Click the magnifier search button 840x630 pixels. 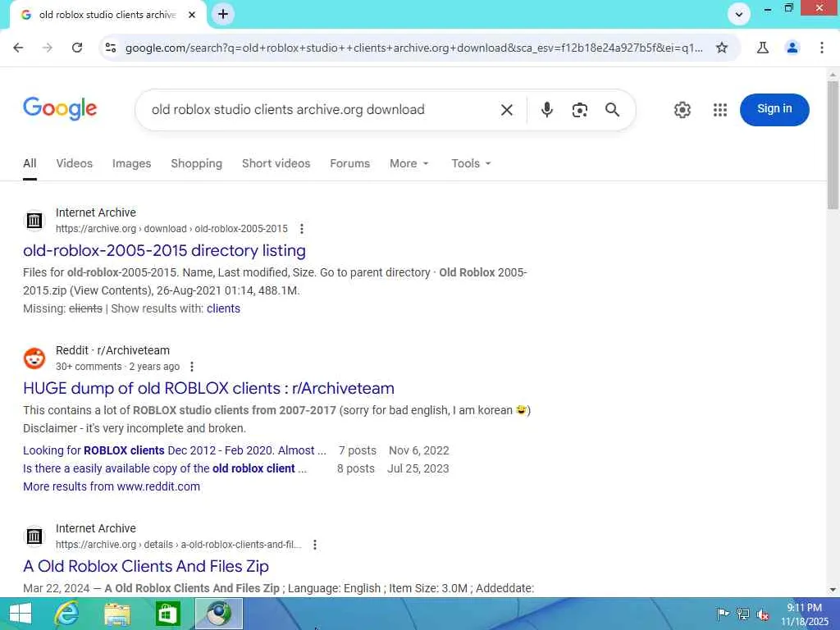[612, 110]
